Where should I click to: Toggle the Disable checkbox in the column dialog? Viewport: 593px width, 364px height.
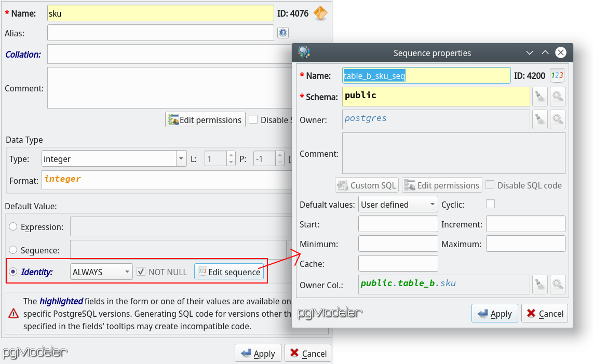pos(253,119)
